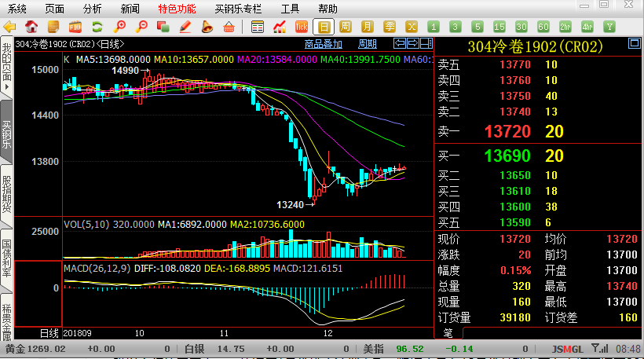Image resolution: width=644 pixels, height=359 pixels.
Task: Open the 买钢乐 side tab
Action: 6,132
